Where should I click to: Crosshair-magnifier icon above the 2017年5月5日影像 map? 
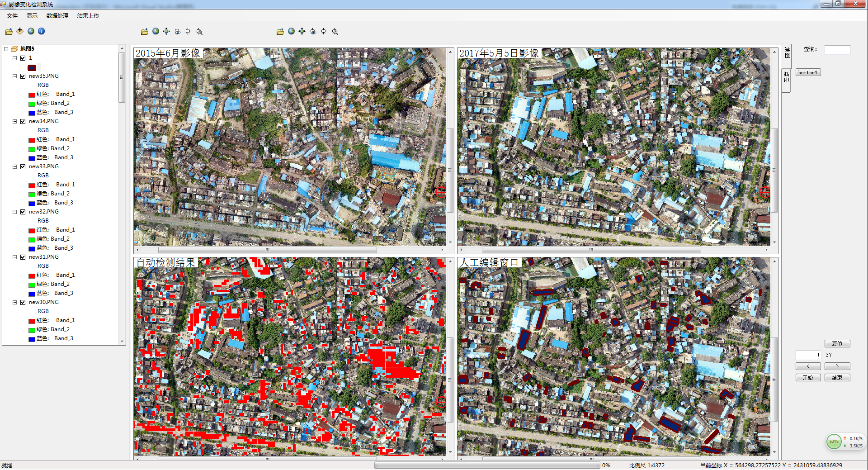[x=335, y=31]
